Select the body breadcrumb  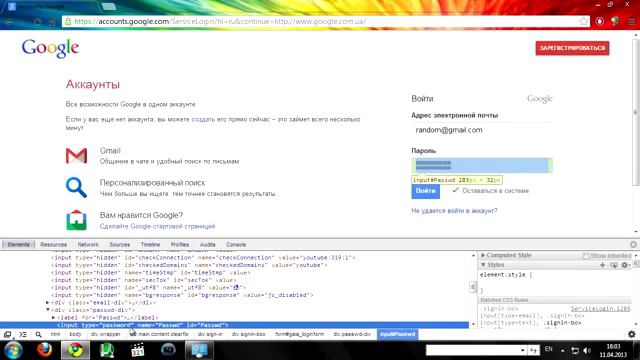(75, 334)
